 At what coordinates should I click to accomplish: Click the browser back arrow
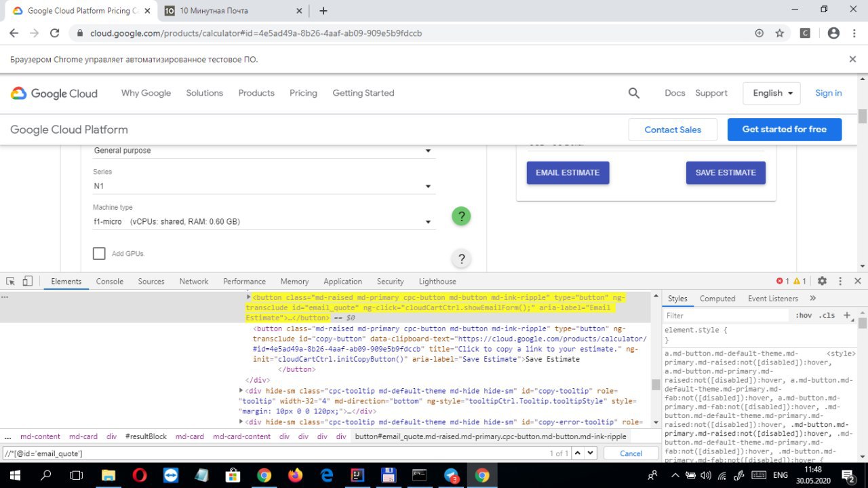[x=14, y=33]
